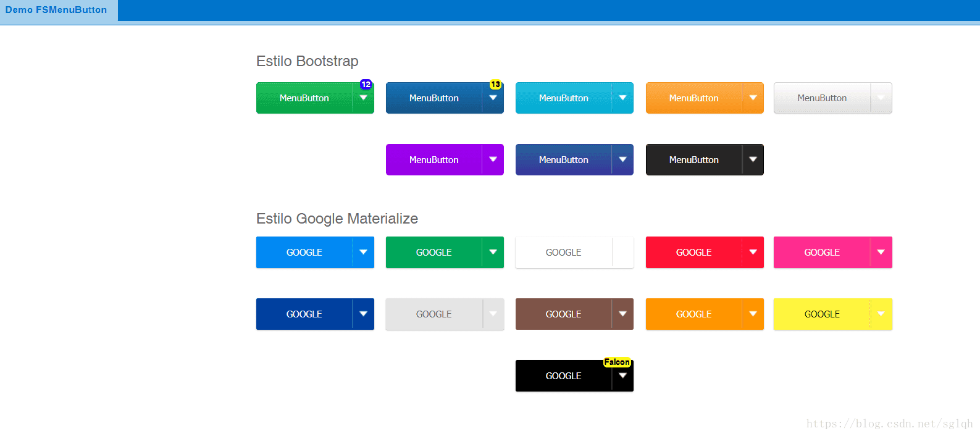Image resolution: width=980 pixels, height=436 pixels.
Task: Select the Estilo Bootstrap heading text
Action: [x=307, y=61]
